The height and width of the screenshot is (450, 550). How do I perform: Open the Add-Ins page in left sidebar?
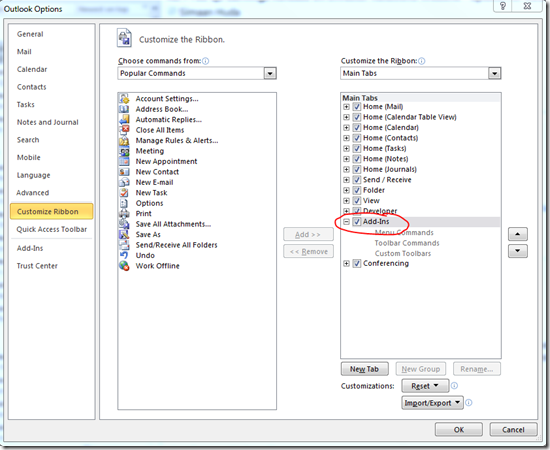click(30, 248)
